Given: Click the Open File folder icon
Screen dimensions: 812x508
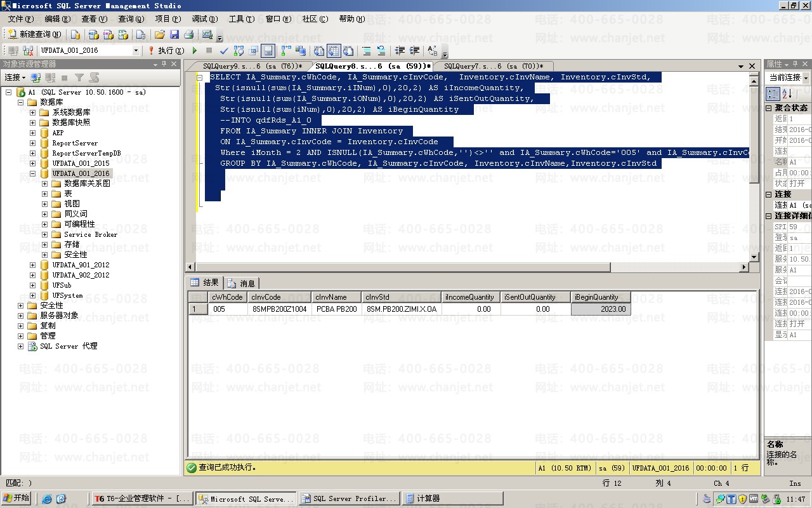Looking at the screenshot, I should pyautogui.click(x=159, y=34).
